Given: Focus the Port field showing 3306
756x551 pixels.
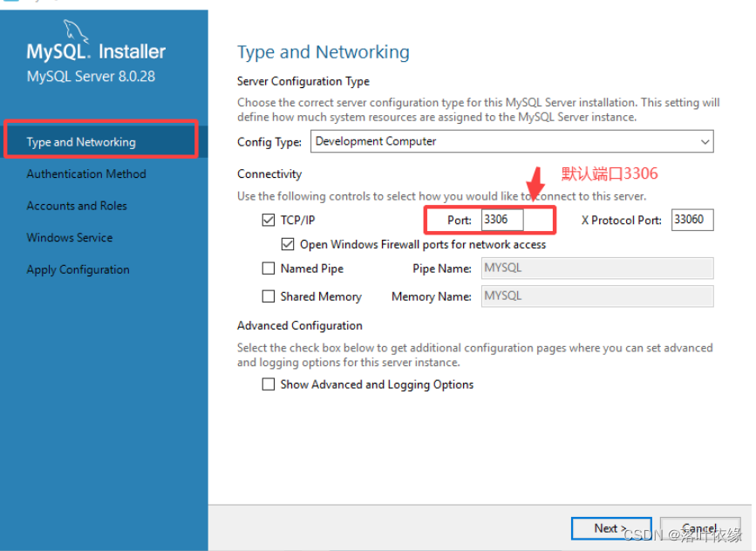Looking at the screenshot, I should click(x=502, y=220).
